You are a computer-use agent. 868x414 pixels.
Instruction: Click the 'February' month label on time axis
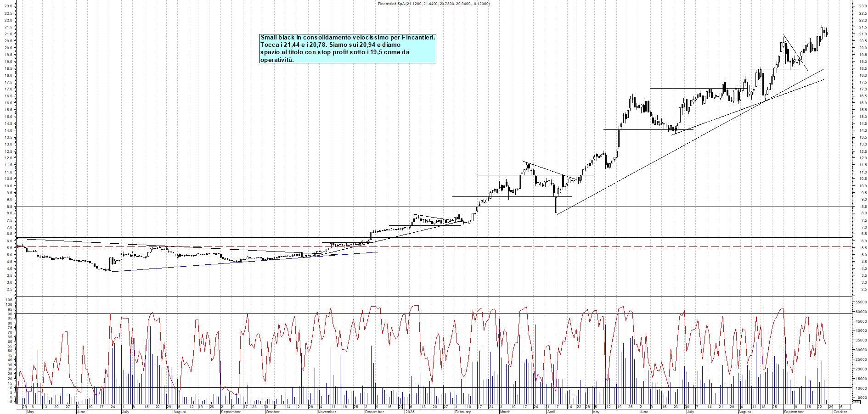pos(463,412)
